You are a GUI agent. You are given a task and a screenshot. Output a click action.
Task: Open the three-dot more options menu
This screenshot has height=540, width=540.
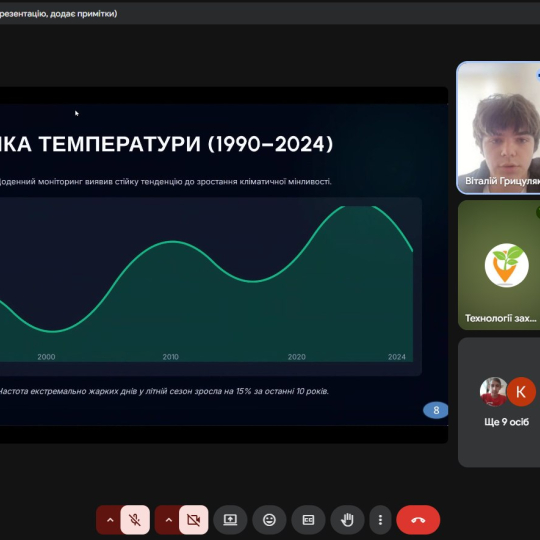[380, 520]
